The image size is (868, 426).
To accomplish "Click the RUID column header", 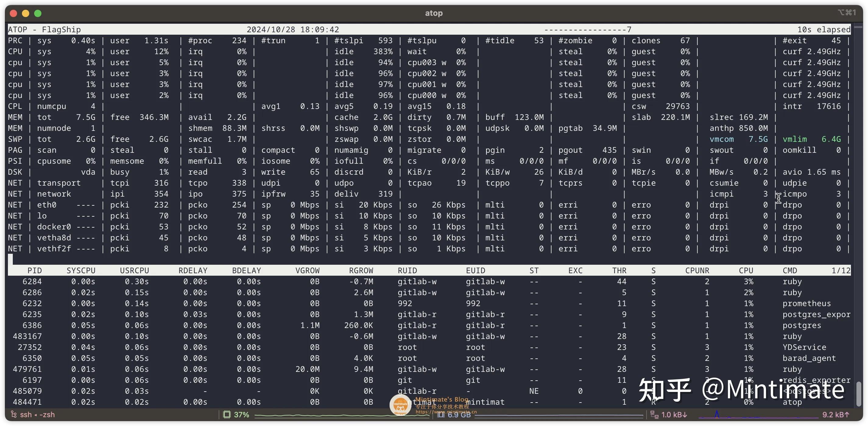I will click(x=408, y=271).
